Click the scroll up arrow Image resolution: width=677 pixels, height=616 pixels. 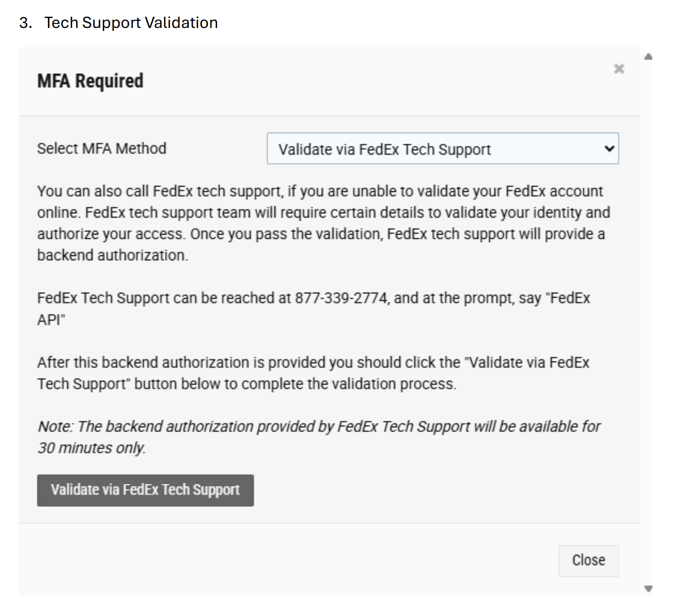pos(648,57)
